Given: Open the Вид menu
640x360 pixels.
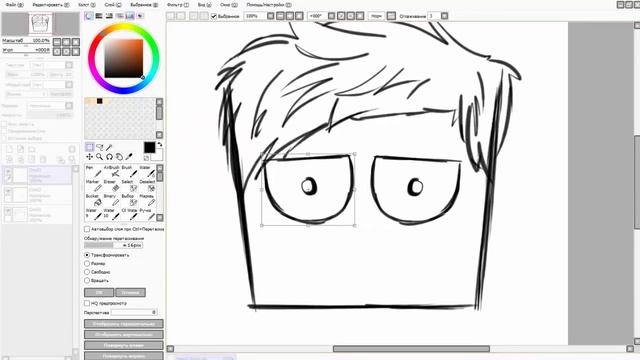Looking at the screenshot, I should pos(204,5).
